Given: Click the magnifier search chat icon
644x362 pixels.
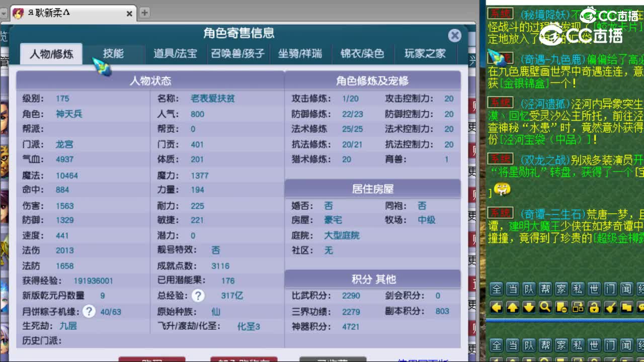Looking at the screenshot, I should click(x=545, y=307).
